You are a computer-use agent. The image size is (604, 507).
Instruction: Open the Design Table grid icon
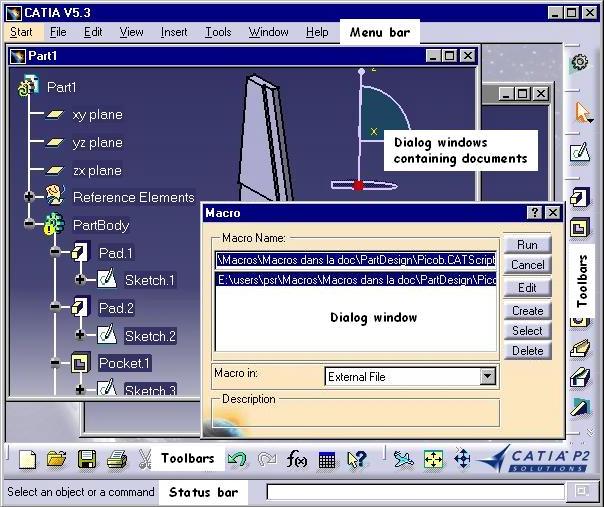(x=327, y=460)
